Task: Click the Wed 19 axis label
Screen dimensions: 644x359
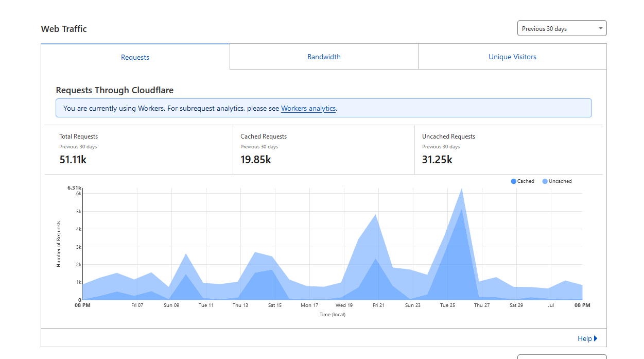Action: point(344,305)
